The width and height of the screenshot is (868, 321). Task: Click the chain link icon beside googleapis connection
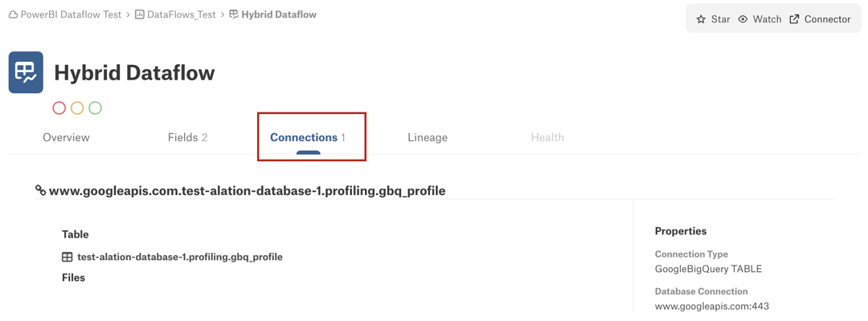click(40, 191)
